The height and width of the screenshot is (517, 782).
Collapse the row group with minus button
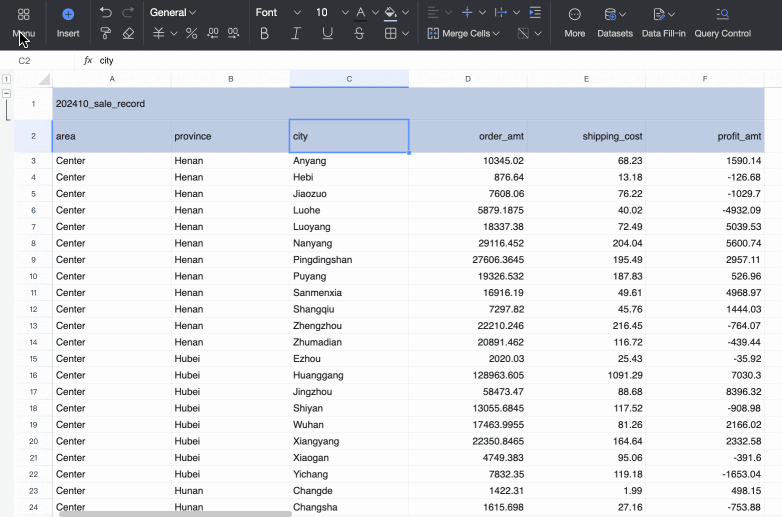tap(7, 93)
